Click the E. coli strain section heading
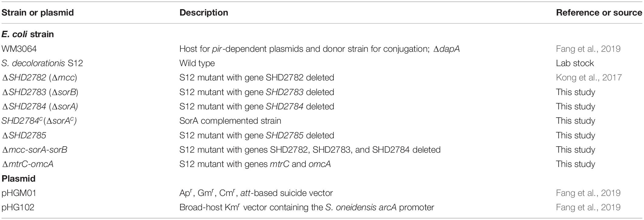Image resolution: width=644 pixels, height=220 pixels. pos(28,34)
